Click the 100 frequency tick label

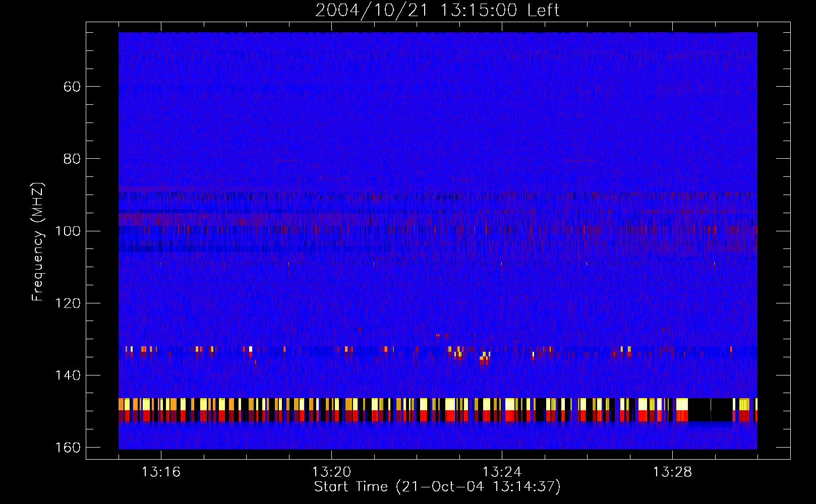click(68, 231)
